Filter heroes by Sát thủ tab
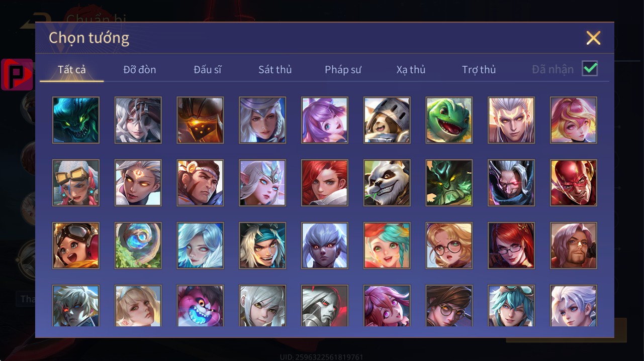Image resolution: width=644 pixels, height=361 pixels. point(275,69)
